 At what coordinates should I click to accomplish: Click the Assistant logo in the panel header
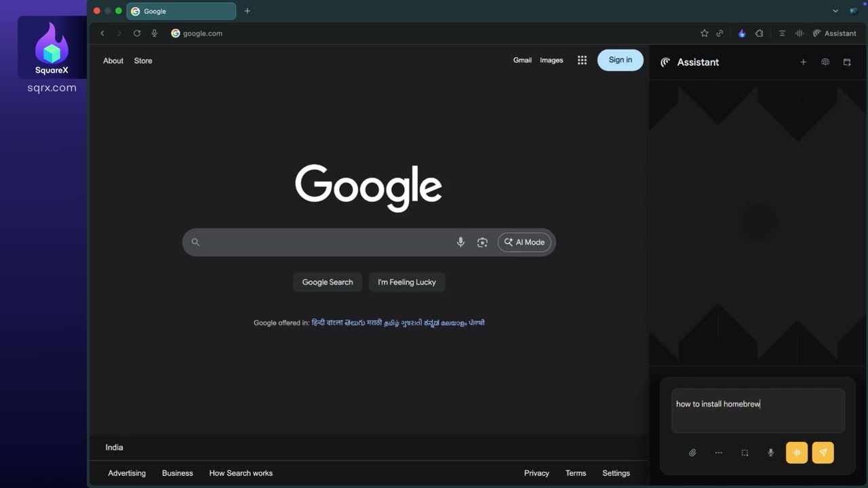coord(665,62)
